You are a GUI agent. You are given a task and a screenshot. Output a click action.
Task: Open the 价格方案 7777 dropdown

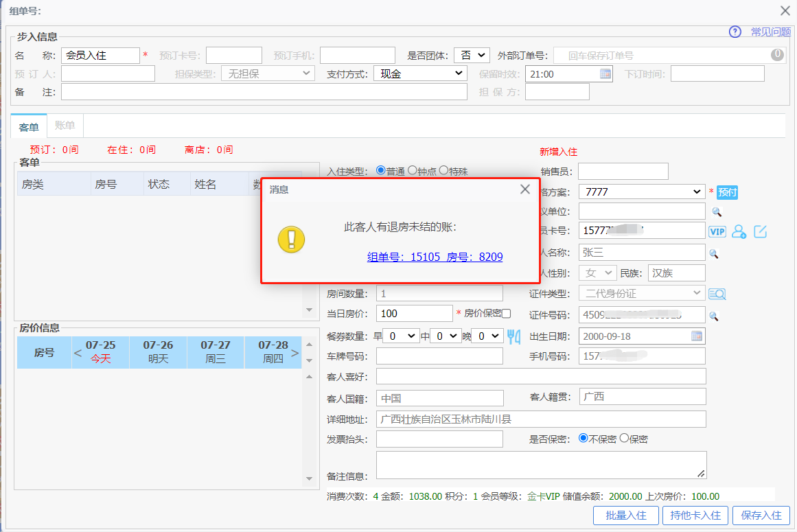(642, 192)
